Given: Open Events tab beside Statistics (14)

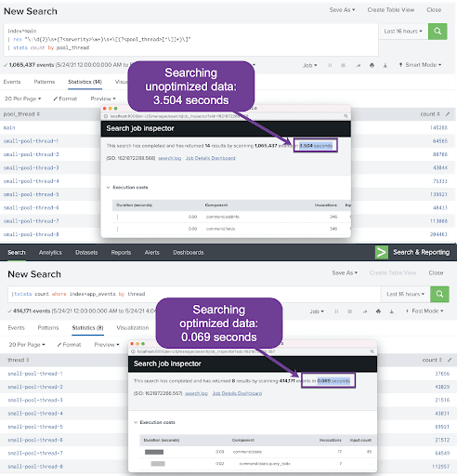Looking at the screenshot, I should coord(12,82).
